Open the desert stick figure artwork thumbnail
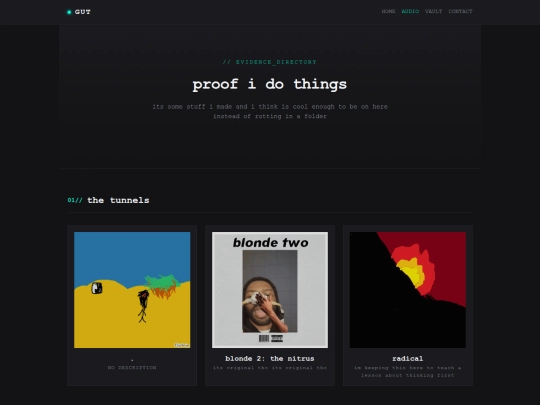This screenshot has width=540, height=405. coord(132,290)
